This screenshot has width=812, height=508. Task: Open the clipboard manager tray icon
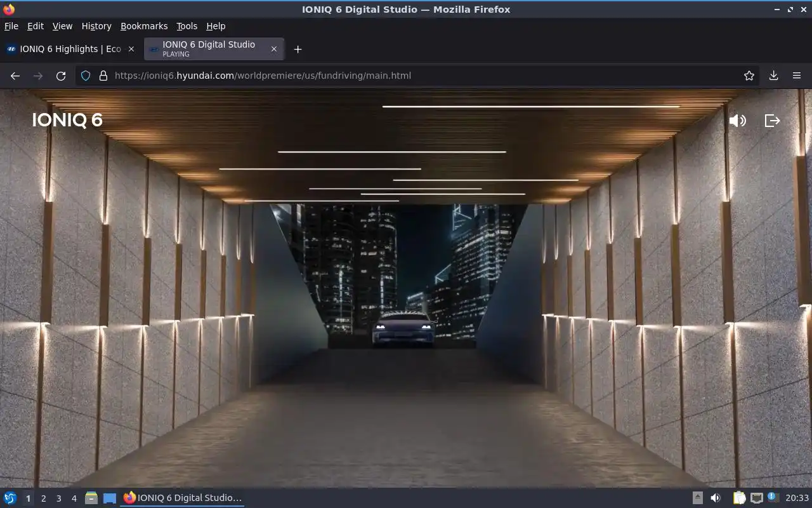point(740,498)
